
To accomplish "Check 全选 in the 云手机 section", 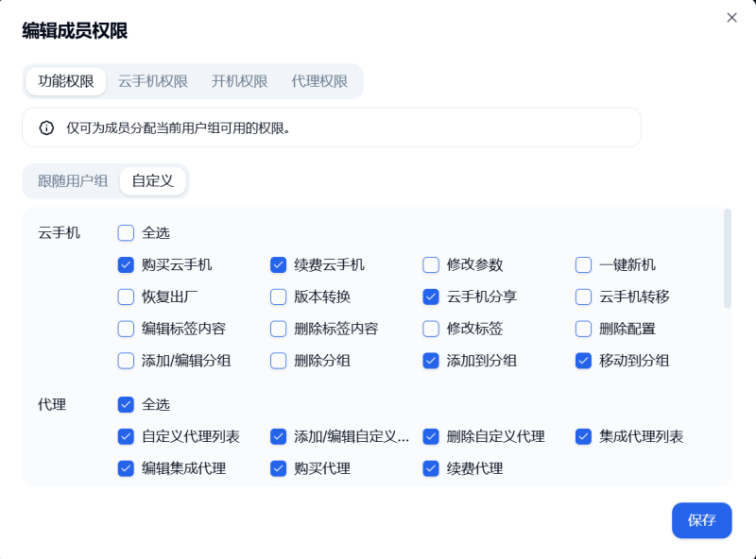I will 126,232.
